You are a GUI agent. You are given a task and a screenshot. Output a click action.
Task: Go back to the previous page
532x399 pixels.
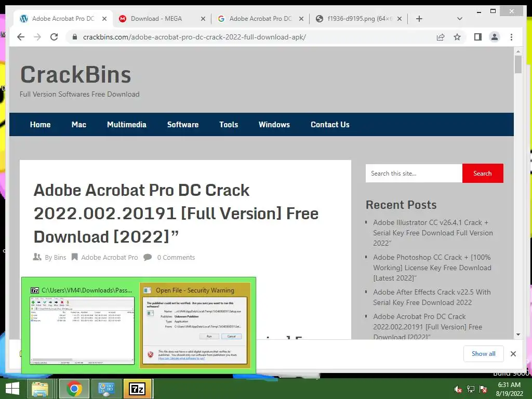pos(21,37)
